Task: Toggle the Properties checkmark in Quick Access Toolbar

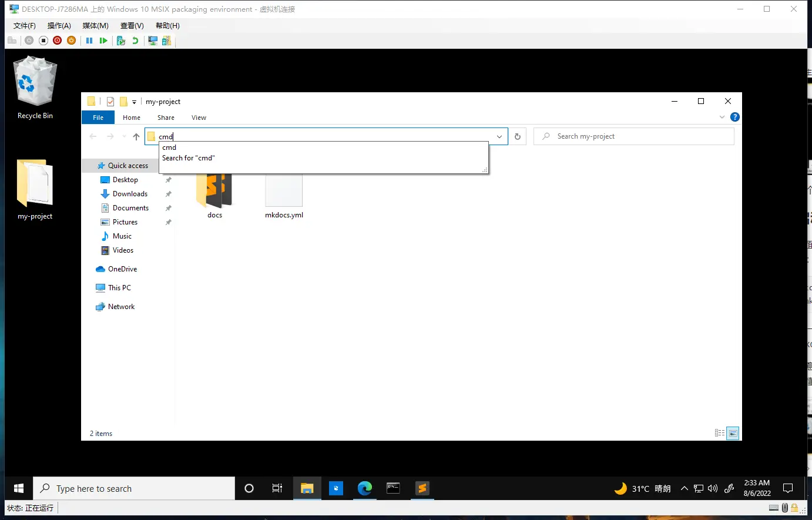Action: (x=110, y=102)
